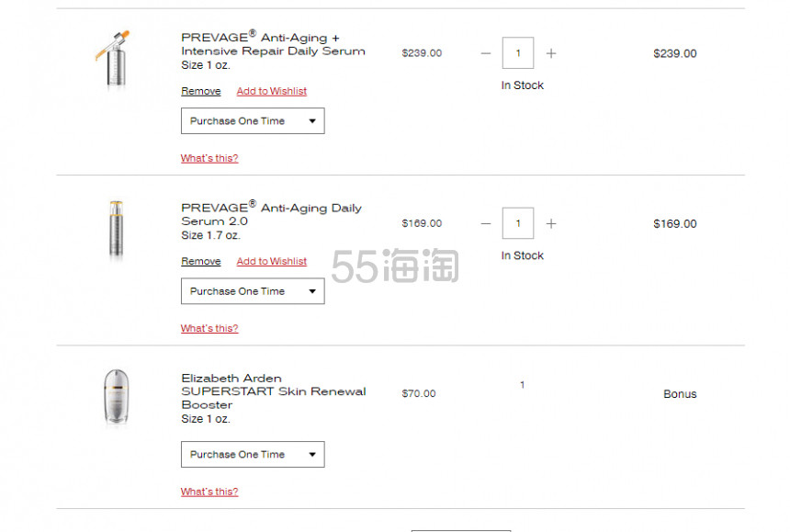
Task: Open Purchase One Time dropdown for Intensive Repair Serum
Action: pos(253,121)
